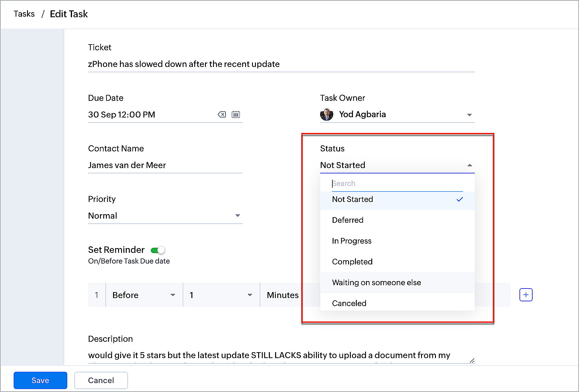Open the Before reminder timing dropdown
The image size is (579, 392).
tap(144, 295)
